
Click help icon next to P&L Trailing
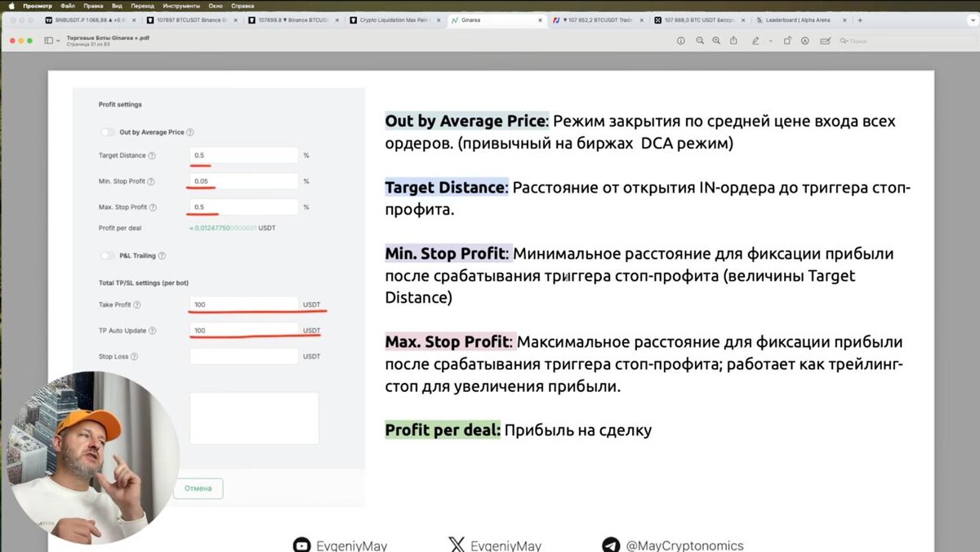[162, 256]
